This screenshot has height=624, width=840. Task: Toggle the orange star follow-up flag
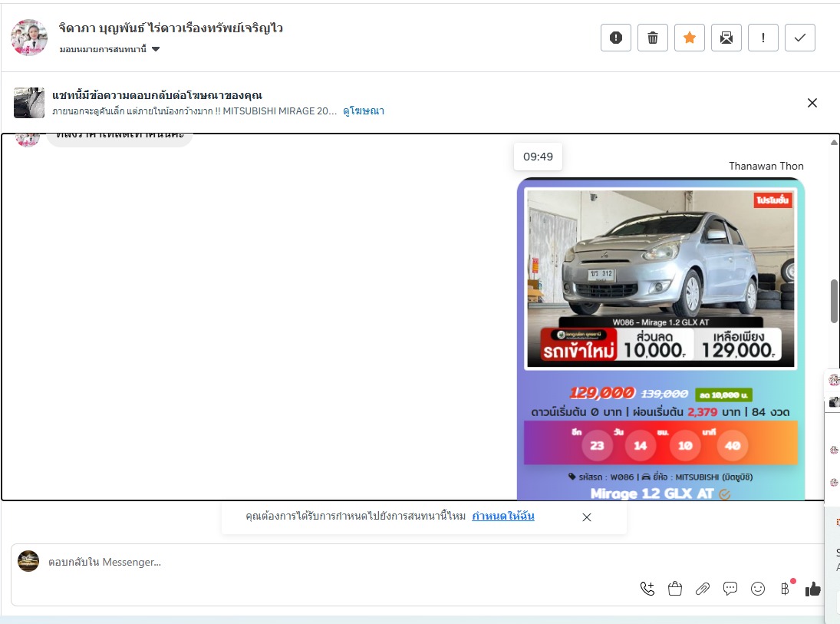coord(689,38)
